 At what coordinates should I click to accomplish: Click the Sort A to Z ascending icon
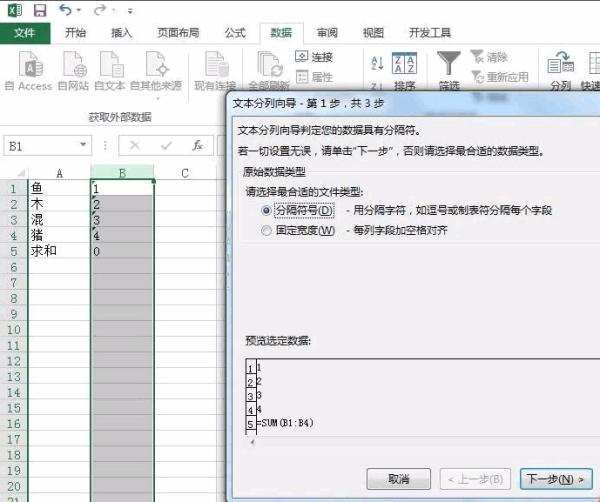click(x=377, y=62)
